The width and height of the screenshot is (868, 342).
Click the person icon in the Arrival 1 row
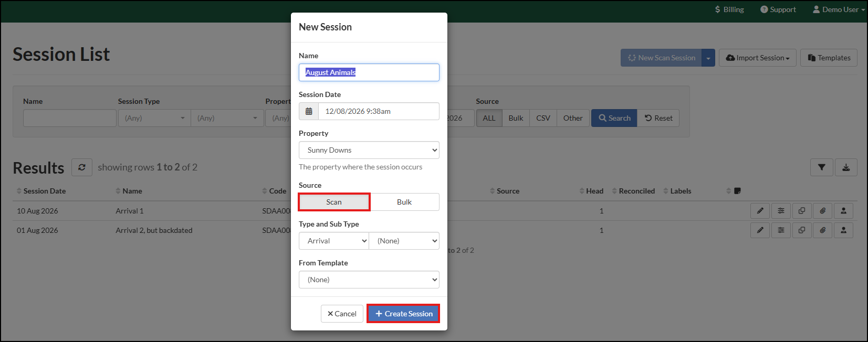pos(843,211)
